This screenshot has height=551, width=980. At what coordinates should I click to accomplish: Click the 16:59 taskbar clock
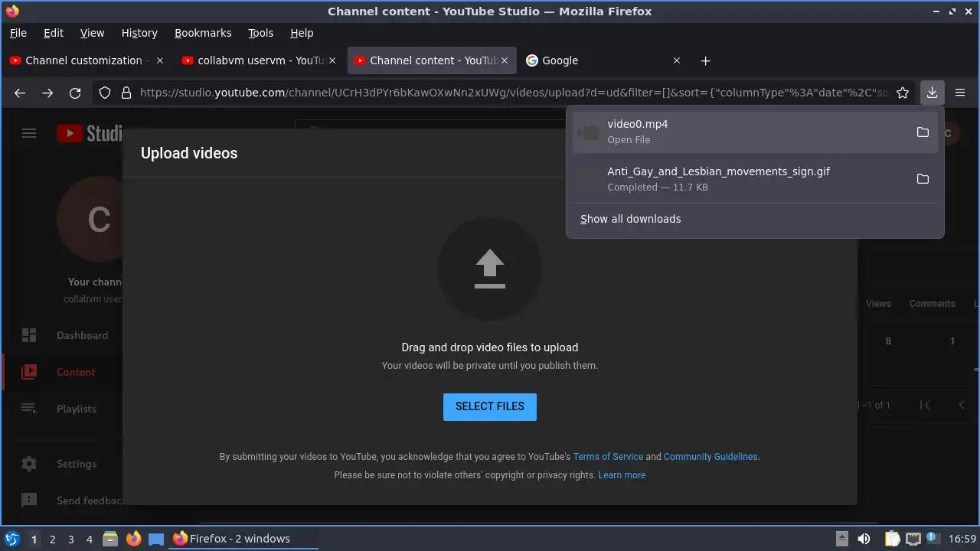[x=962, y=539]
